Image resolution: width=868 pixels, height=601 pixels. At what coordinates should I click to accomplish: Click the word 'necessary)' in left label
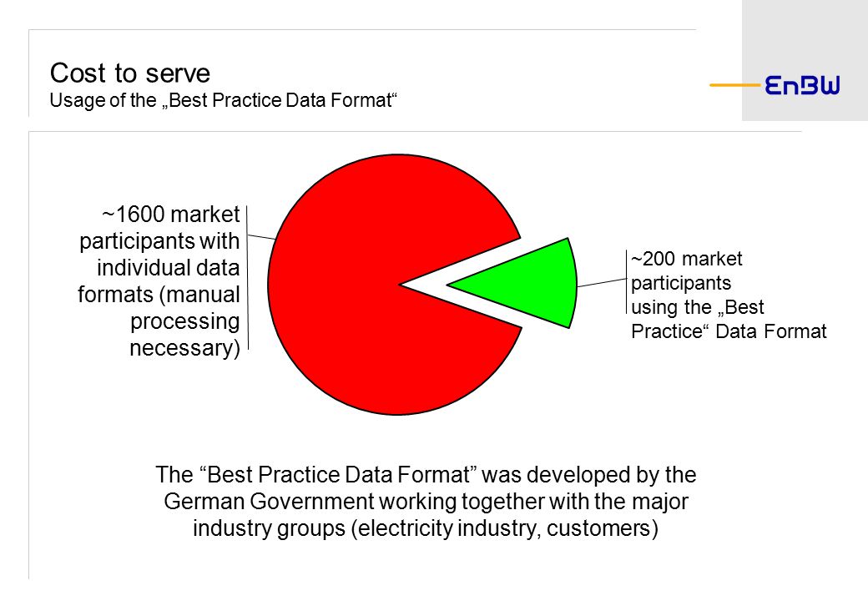pos(185,348)
